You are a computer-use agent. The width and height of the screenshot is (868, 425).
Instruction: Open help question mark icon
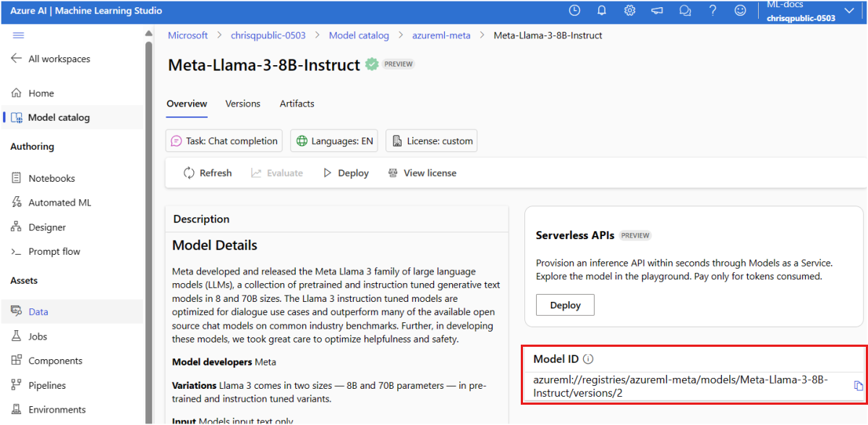click(x=712, y=11)
